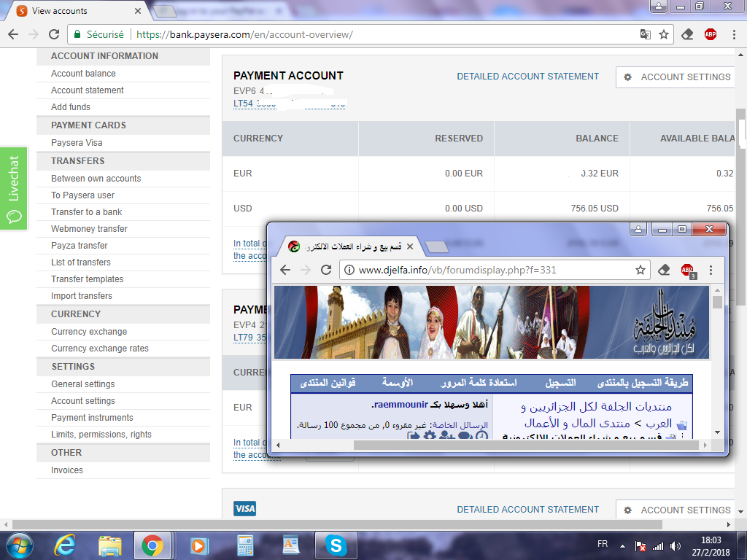
Task: Close the Arabic forum tab in djelfa window
Action: (x=410, y=246)
